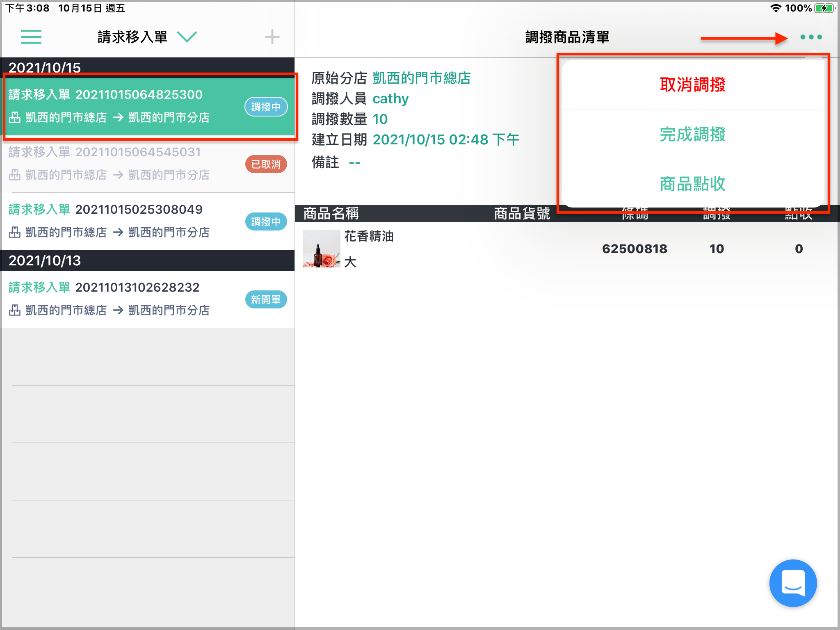Select request order 20211015025308049
840x630 pixels.
click(x=148, y=221)
